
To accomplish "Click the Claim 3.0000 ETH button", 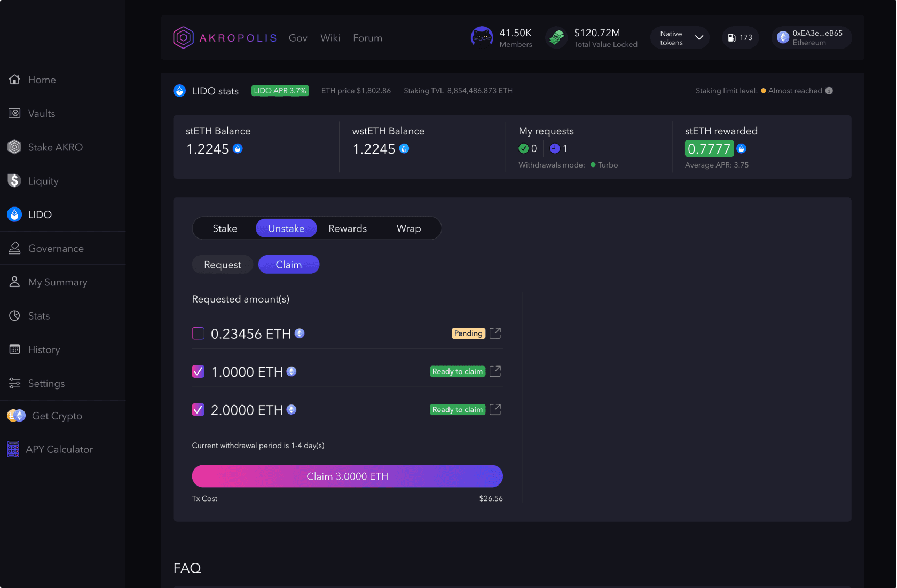I will click(347, 476).
